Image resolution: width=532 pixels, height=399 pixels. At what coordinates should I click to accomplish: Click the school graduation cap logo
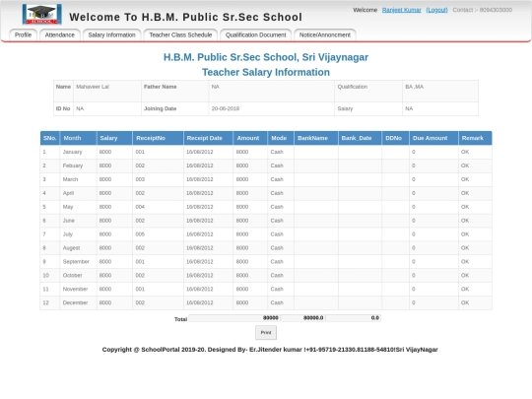click(41, 14)
